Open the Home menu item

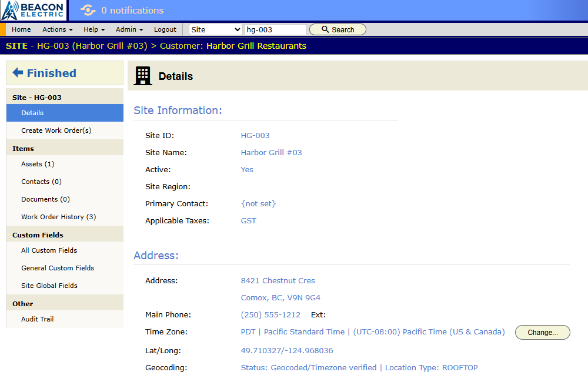coord(21,29)
